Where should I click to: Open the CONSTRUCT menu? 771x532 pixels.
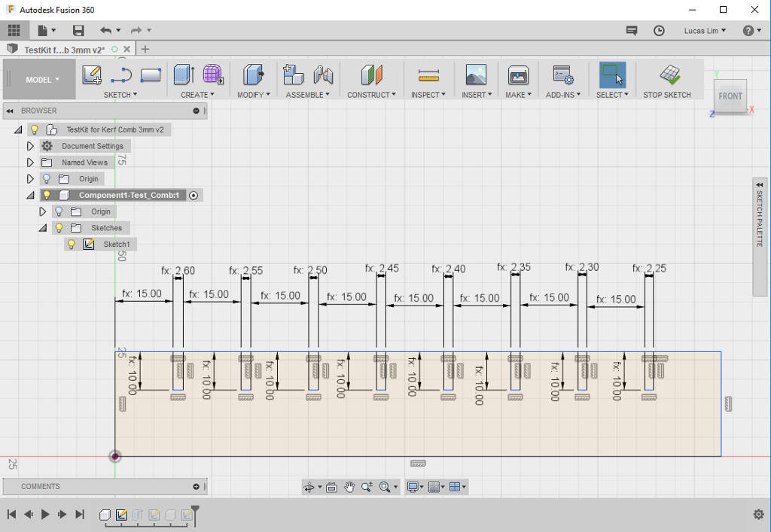tap(372, 95)
